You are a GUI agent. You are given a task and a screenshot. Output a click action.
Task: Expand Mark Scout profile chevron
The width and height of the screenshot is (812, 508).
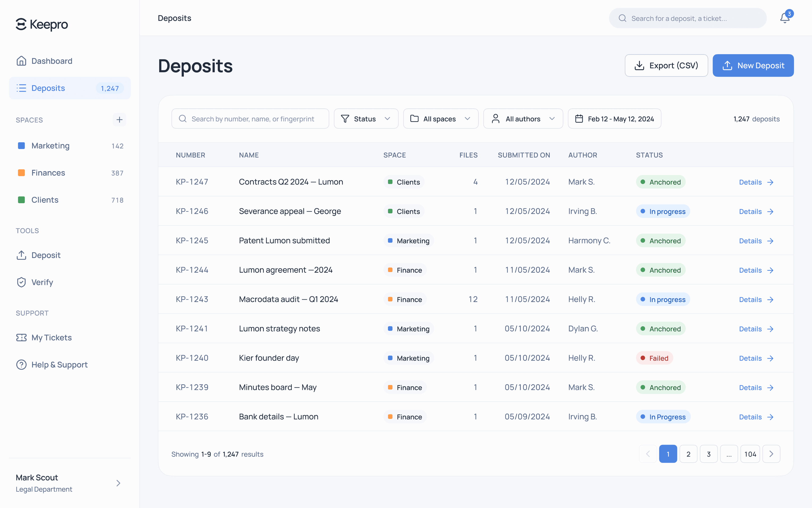click(x=118, y=483)
